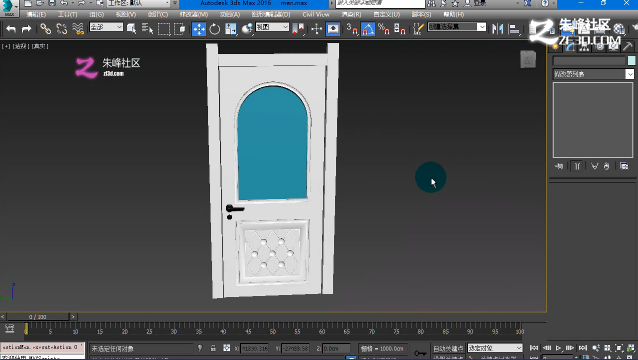Image resolution: width=638 pixels, height=360 pixels.
Task: Open the workspace selector dropdown
Action: click(x=138, y=4)
